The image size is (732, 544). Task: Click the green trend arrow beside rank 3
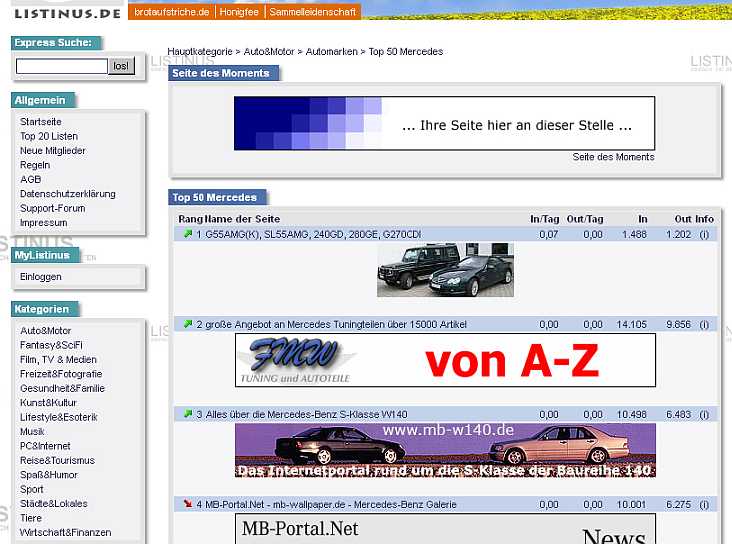(x=188, y=414)
